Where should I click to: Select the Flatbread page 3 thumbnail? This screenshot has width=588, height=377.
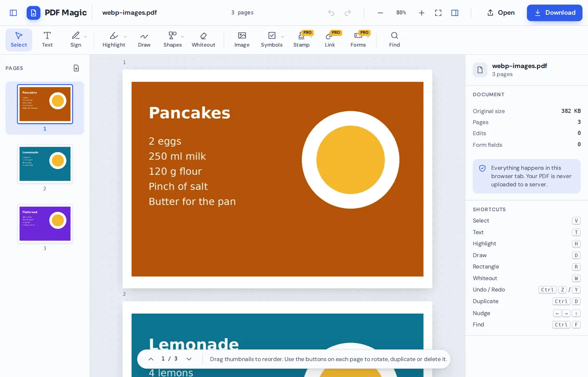coord(45,224)
